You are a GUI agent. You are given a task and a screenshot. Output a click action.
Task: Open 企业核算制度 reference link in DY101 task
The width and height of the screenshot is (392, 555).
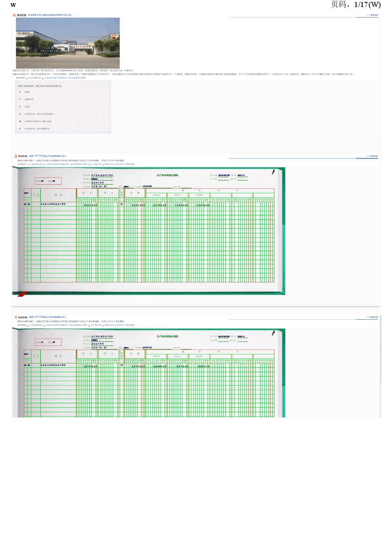[x=35, y=164]
